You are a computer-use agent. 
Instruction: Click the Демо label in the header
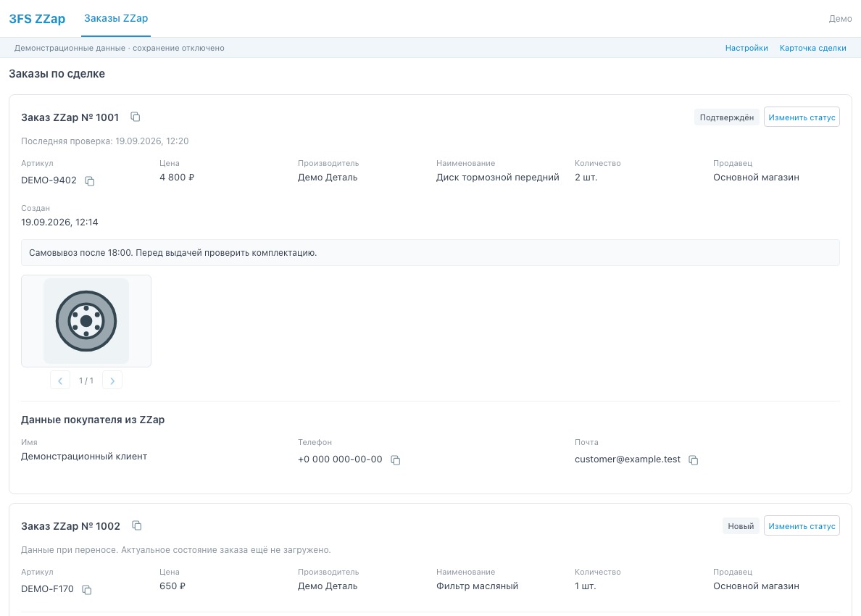[x=840, y=19]
